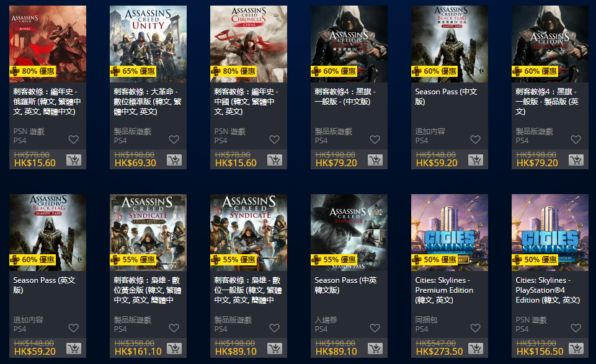This screenshot has height=364, width=596.
Task: Add Syndicate Gold Edition to cart
Action: pyautogui.click(x=174, y=348)
